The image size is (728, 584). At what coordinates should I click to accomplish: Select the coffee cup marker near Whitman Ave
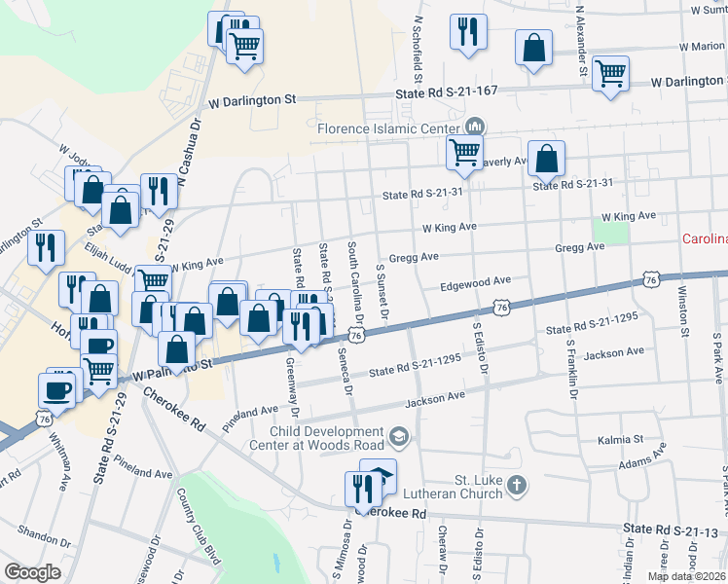[56, 392]
